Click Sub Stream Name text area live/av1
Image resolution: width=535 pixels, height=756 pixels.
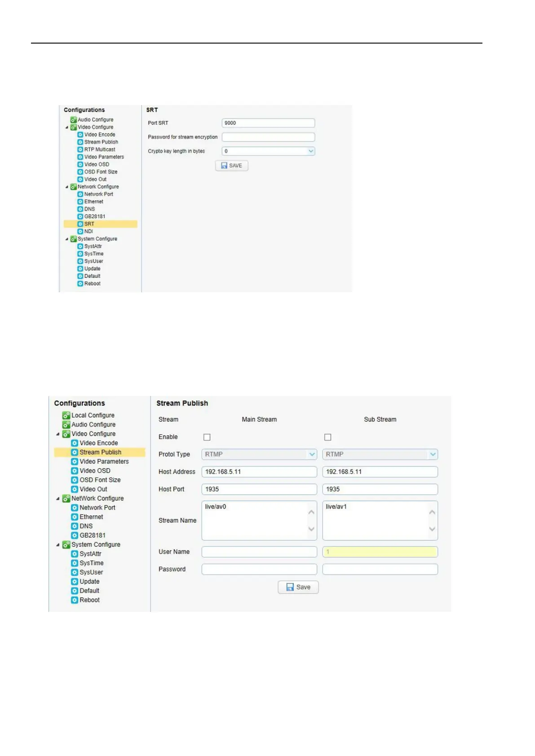pos(380,520)
